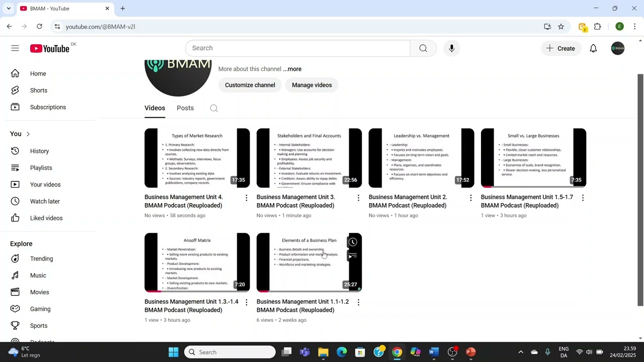Expand the You section chevron
Screen dimensions: 644x362
(28, 134)
